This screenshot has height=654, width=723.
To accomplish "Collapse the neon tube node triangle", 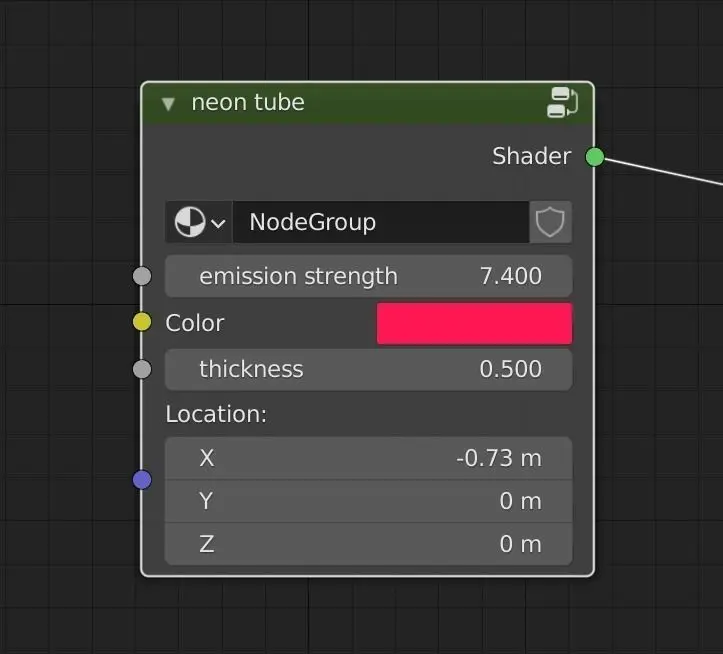I will click(x=168, y=103).
